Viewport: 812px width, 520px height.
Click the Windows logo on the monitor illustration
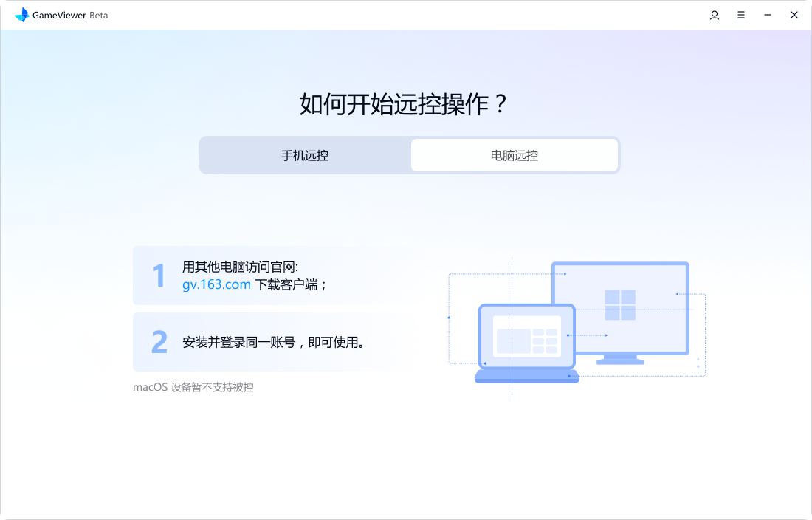(x=620, y=305)
